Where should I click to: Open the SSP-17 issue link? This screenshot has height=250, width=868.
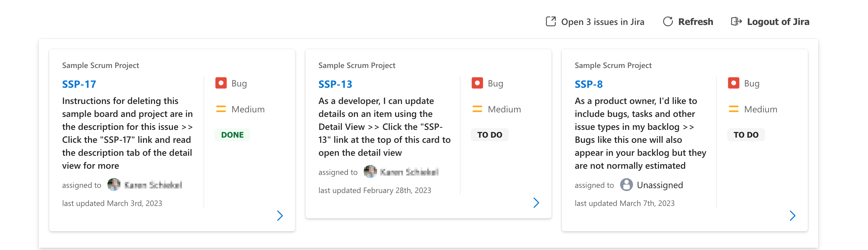coord(79,84)
